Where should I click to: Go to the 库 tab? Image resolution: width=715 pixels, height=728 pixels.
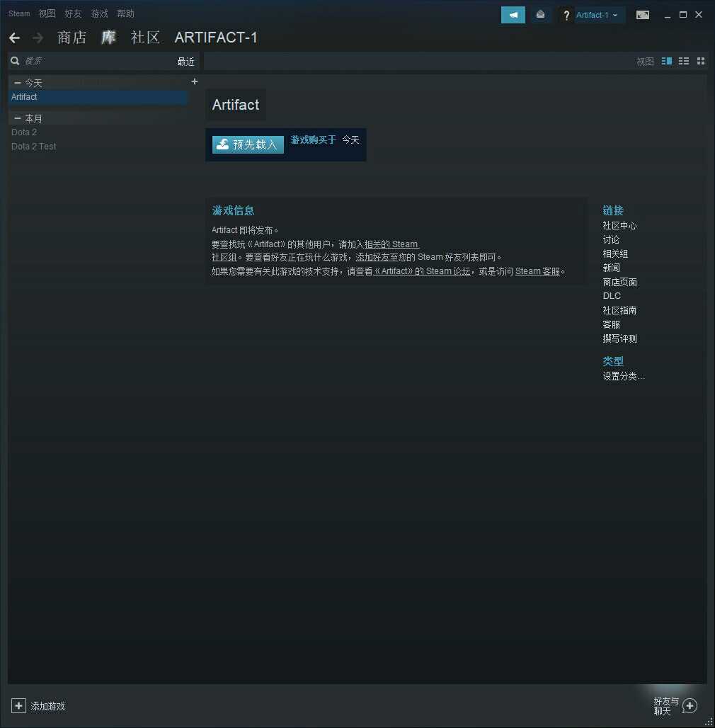(108, 38)
